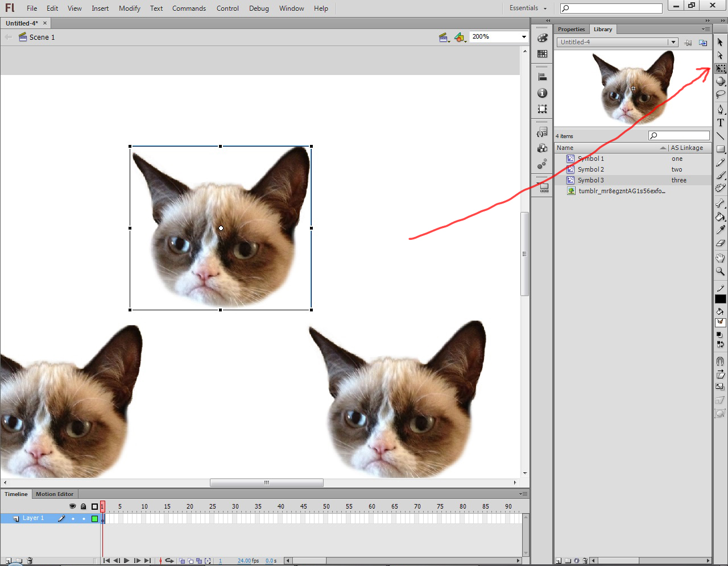This screenshot has width=728, height=566.
Task: Play the timeline animation
Action: 127,561
